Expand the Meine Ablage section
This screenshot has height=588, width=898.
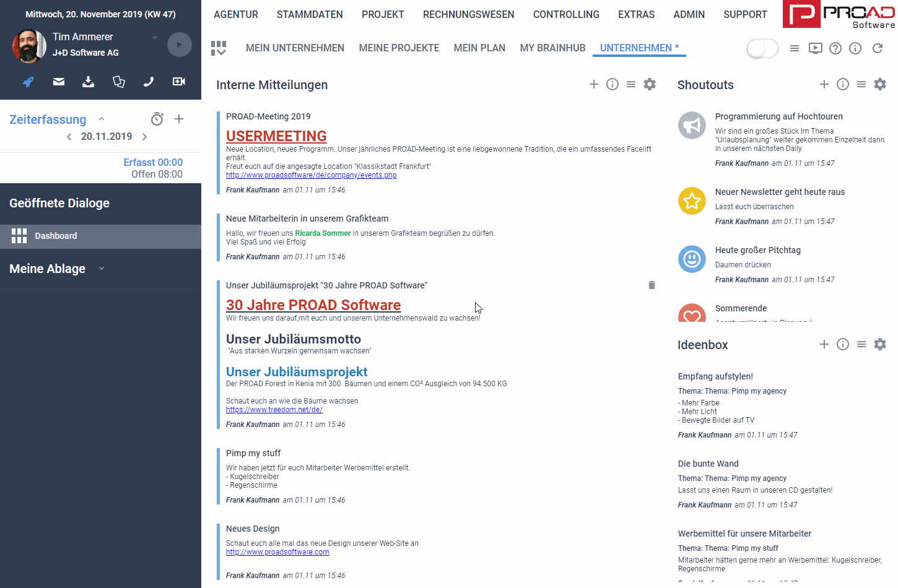click(x=102, y=269)
